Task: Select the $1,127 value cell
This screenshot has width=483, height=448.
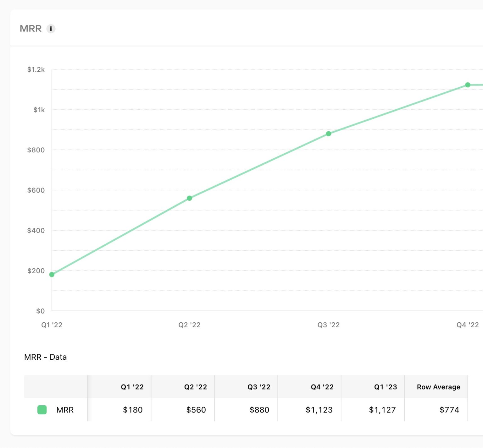Action: (382, 410)
